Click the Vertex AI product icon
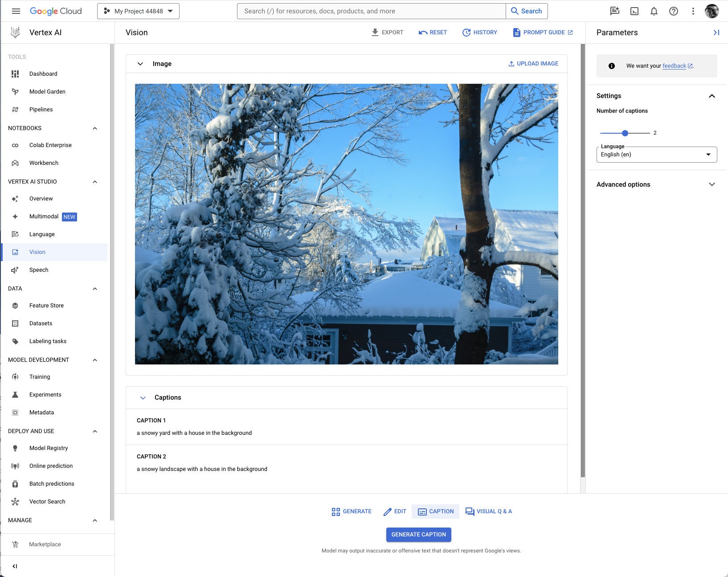Screen dimensions: 728x577 click(15, 32)
